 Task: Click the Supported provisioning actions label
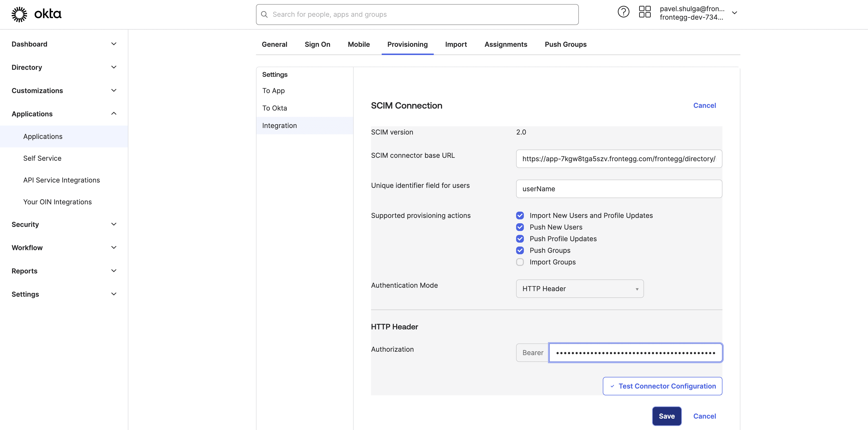(420, 215)
